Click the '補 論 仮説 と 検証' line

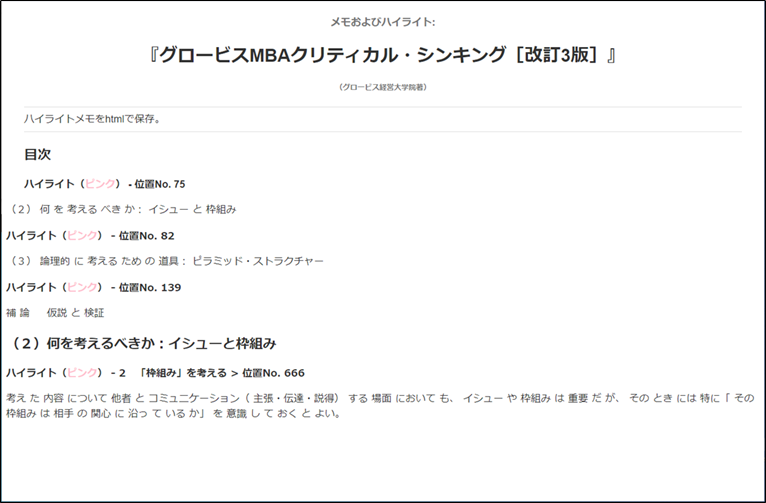pos(55,313)
